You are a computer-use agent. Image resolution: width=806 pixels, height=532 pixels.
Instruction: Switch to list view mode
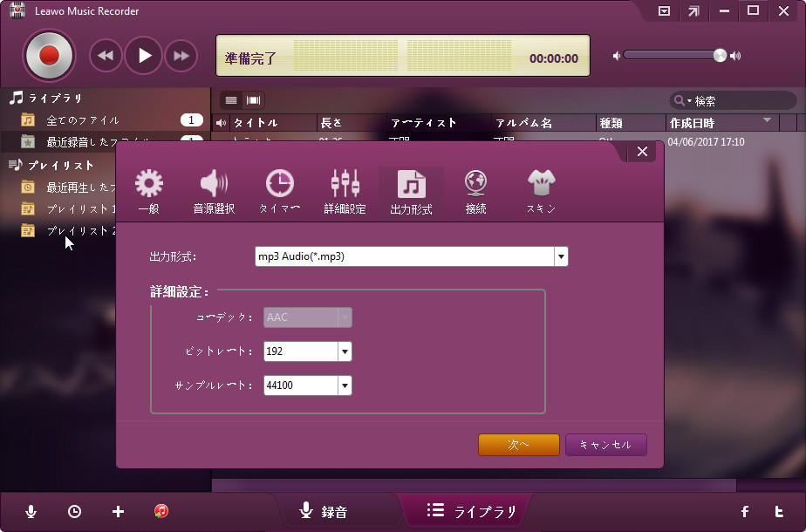(231, 100)
